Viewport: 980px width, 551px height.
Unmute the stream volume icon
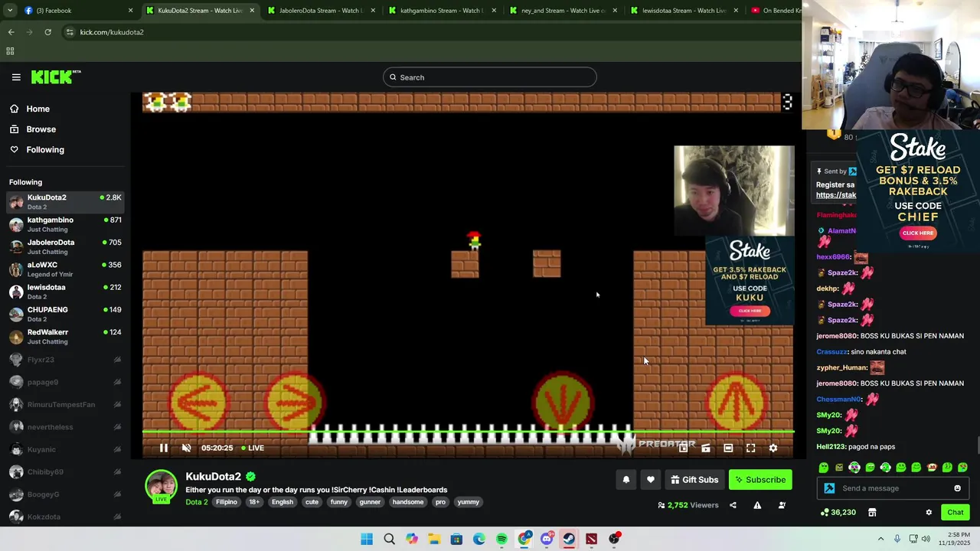186,448
